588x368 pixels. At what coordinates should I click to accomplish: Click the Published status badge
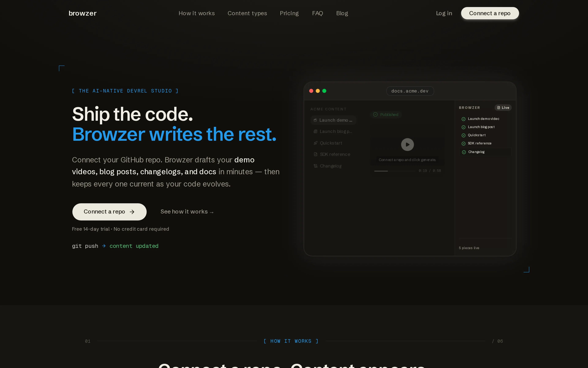(x=386, y=115)
